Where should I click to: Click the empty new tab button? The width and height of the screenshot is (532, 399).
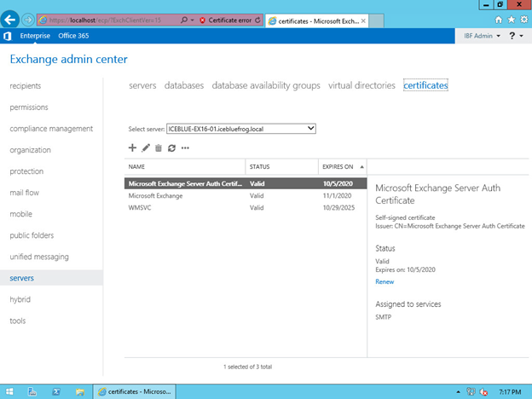pyautogui.click(x=376, y=20)
